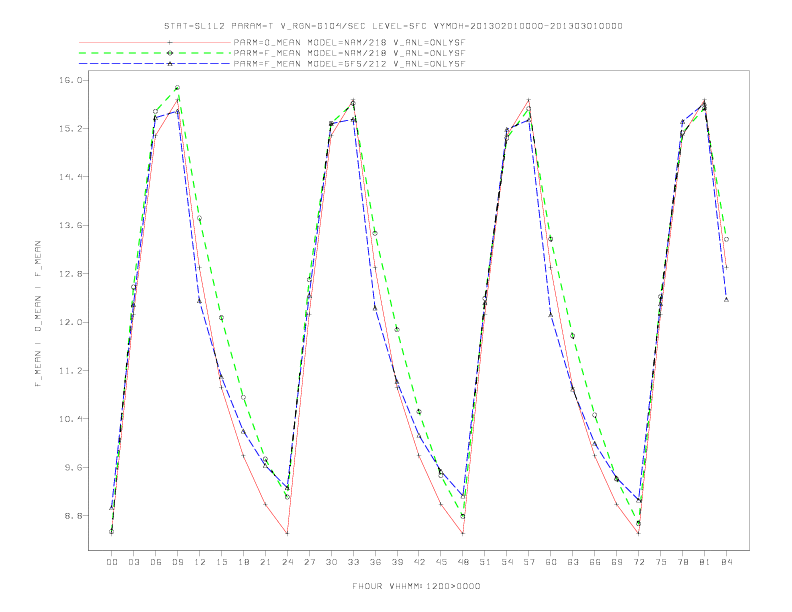The image size is (792, 612).
Task: Click y-axis tick label 11.2
Action: point(70,371)
